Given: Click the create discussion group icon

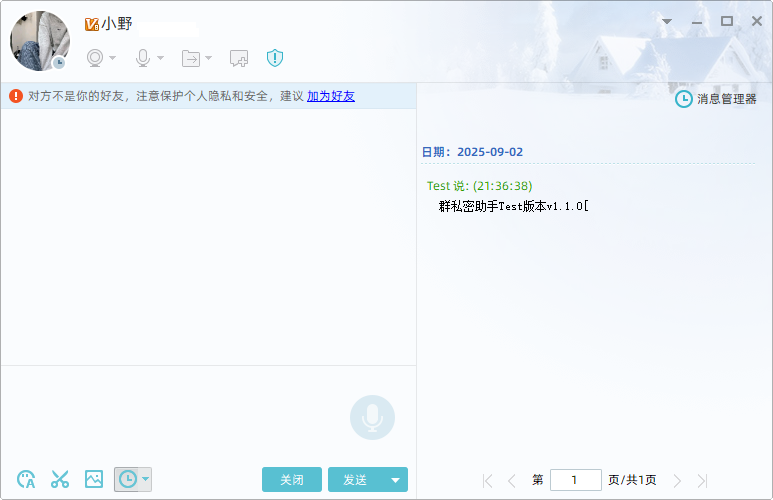Looking at the screenshot, I should click(x=239, y=58).
